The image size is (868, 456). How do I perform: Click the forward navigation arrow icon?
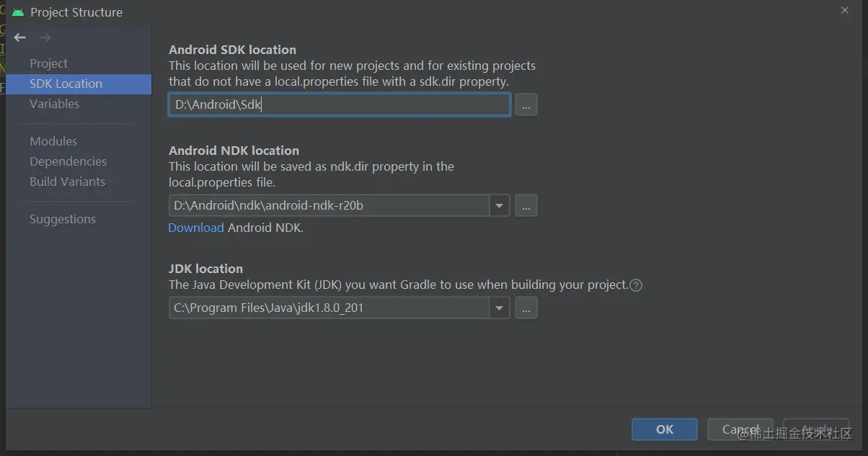coord(45,37)
